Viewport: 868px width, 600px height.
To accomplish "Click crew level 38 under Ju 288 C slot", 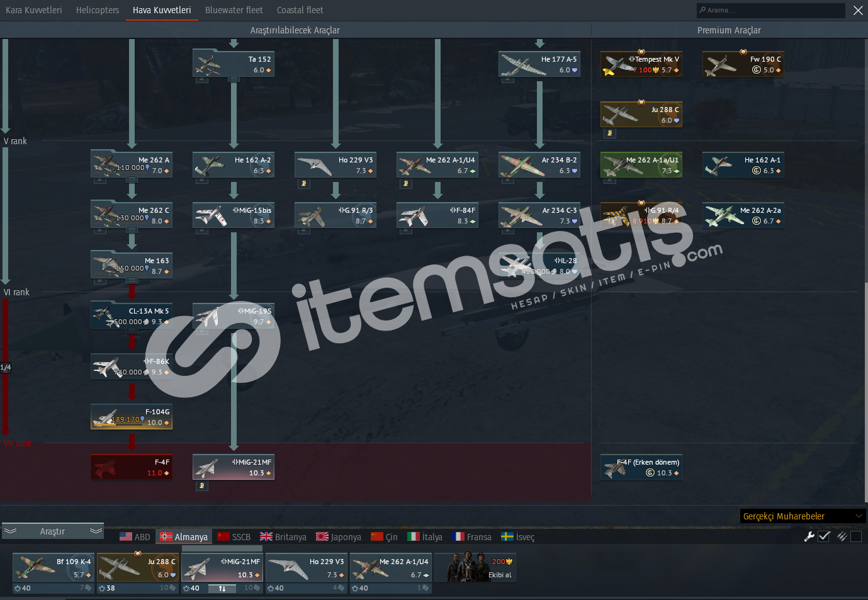I will 107,588.
